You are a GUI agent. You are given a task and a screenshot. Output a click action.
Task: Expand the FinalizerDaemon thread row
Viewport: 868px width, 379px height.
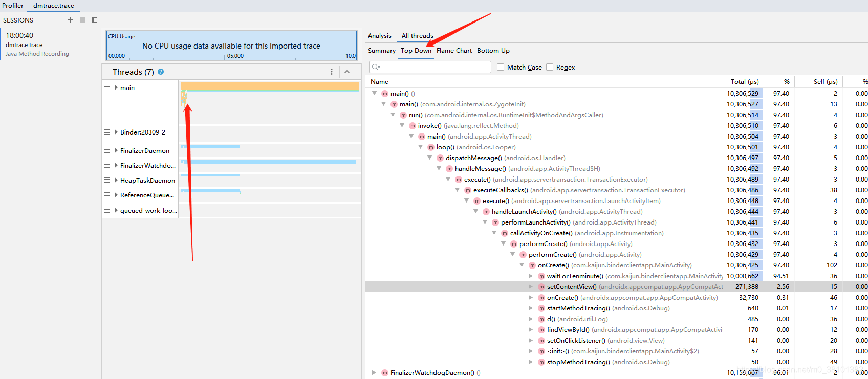point(116,150)
